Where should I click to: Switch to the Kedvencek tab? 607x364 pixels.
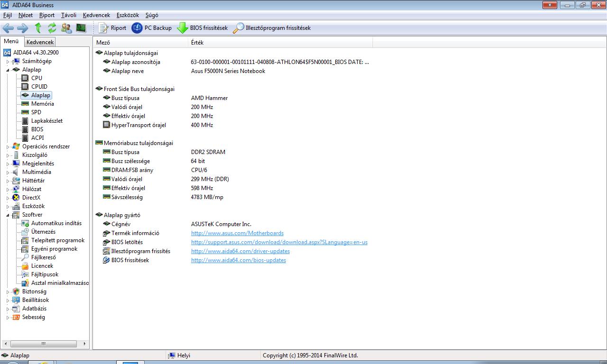(x=40, y=42)
